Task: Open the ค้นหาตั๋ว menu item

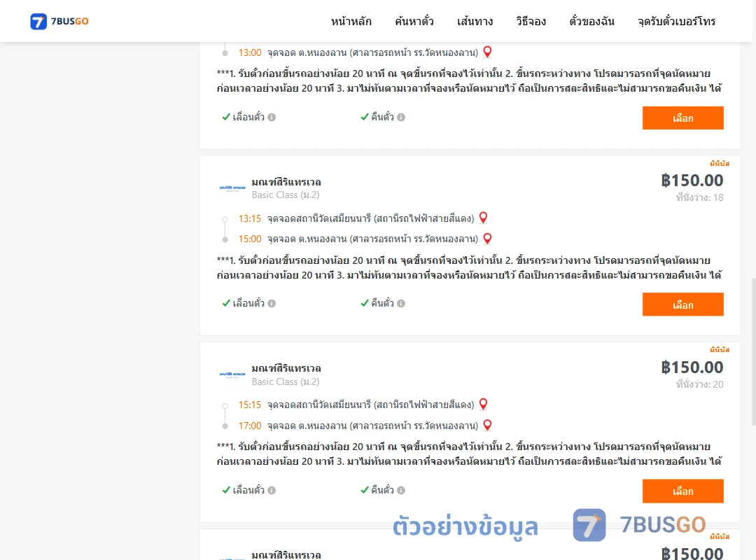Action: coord(414,21)
